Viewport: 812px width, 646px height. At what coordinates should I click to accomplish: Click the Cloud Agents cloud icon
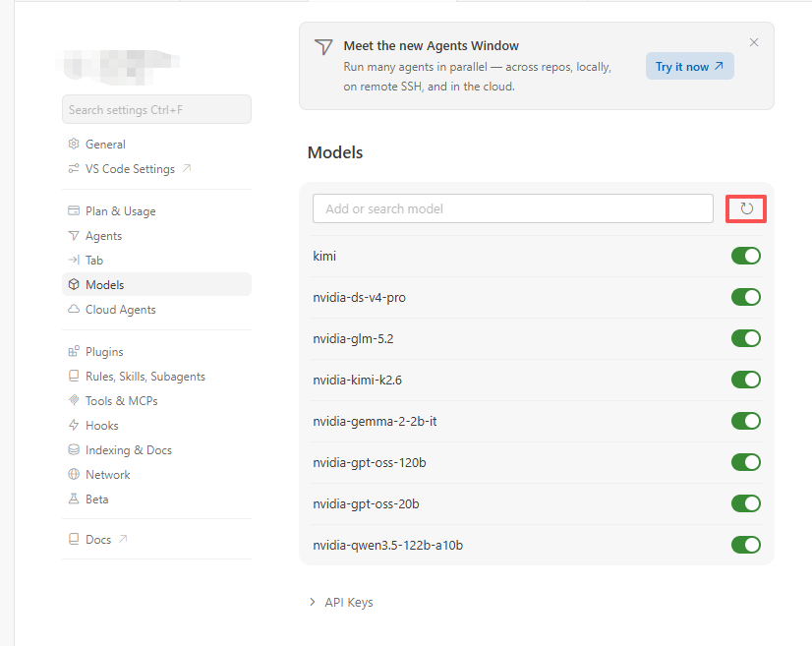pos(74,310)
